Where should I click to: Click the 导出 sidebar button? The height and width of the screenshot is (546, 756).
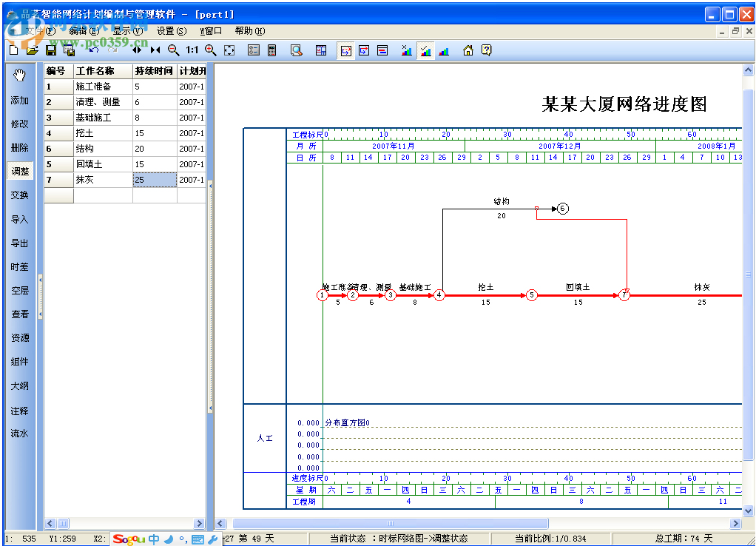[x=20, y=243]
